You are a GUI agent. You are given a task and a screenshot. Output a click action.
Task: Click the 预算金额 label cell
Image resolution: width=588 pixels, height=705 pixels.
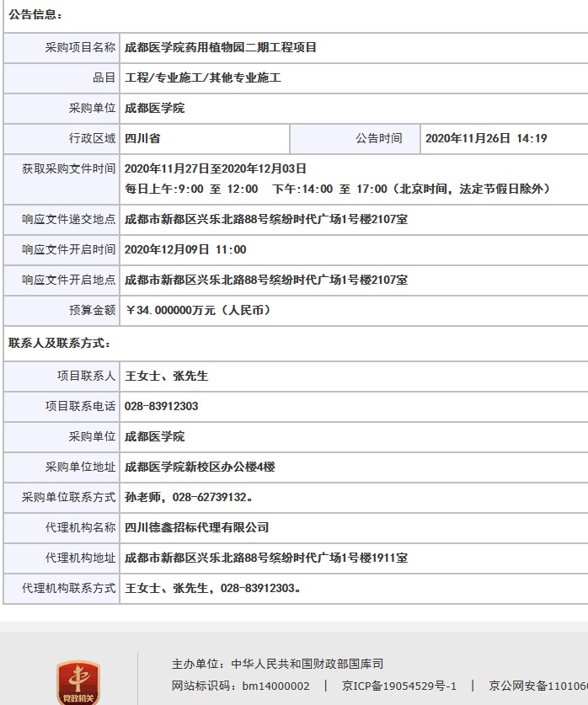61,310
